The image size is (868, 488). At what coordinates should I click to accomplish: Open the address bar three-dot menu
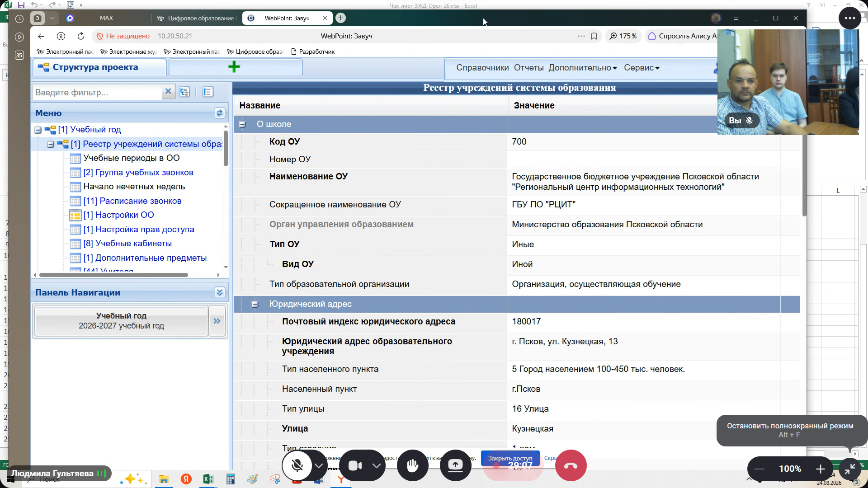581,36
